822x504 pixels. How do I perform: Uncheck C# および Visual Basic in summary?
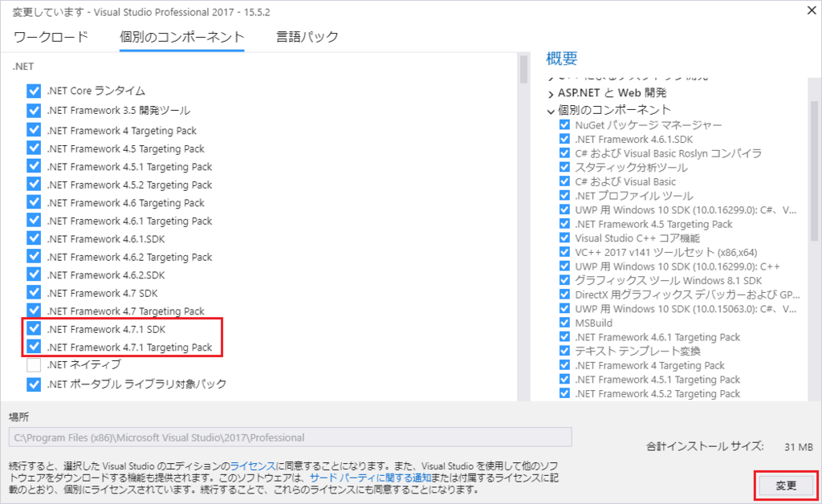[564, 182]
